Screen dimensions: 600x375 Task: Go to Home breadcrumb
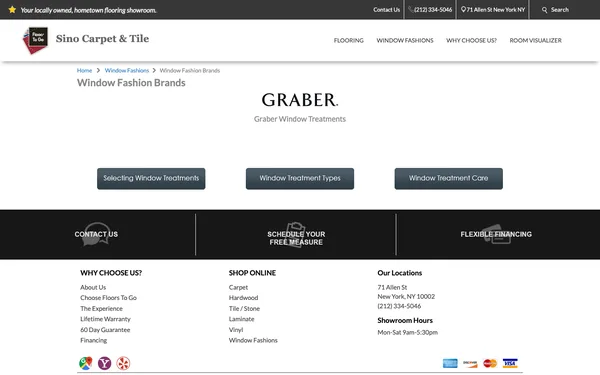click(x=84, y=70)
